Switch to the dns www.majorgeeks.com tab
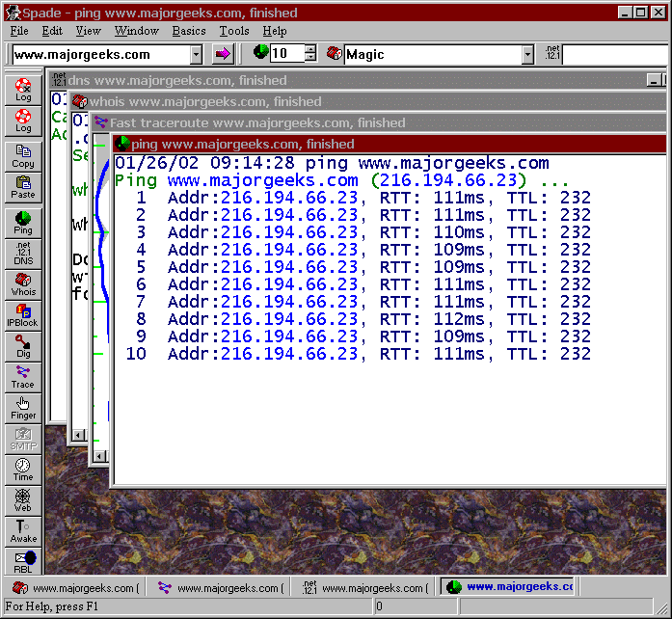 tap(365, 588)
